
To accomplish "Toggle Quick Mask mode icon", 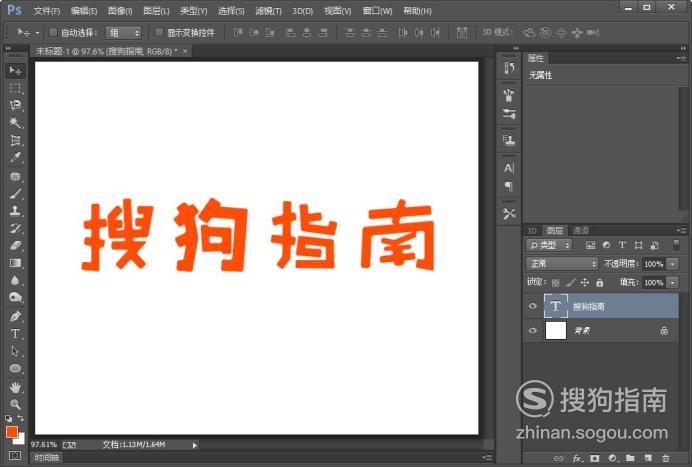I will [15, 455].
